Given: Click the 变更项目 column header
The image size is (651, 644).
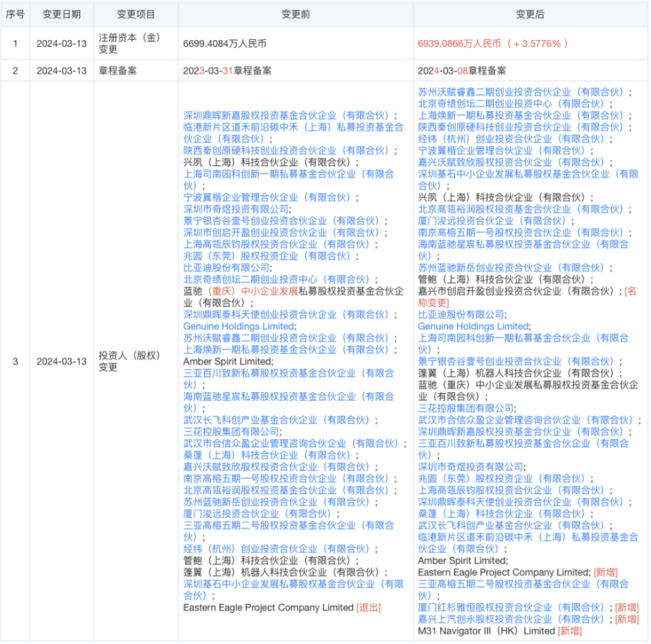Looking at the screenshot, I should point(136,15).
